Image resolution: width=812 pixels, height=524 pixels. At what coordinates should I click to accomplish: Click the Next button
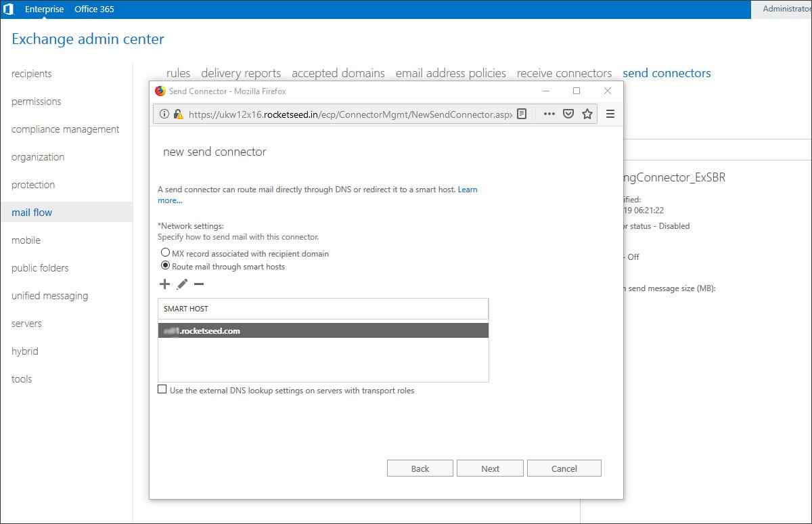pyautogui.click(x=491, y=468)
